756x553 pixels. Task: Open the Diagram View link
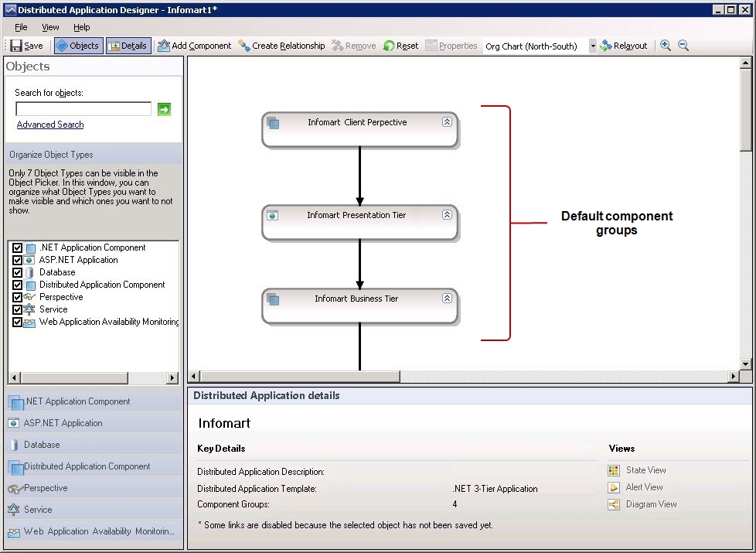651,504
